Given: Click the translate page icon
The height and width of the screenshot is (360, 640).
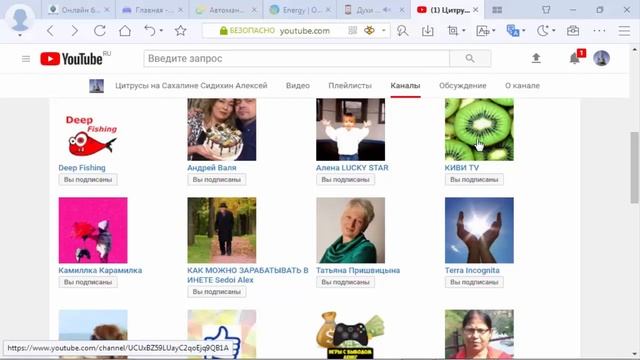Looking at the screenshot, I should click(513, 31).
